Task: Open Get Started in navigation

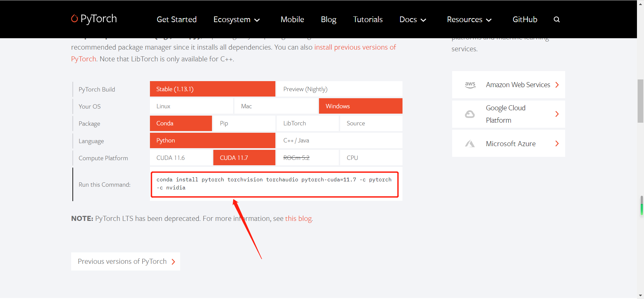Action: pyautogui.click(x=177, y=19)
